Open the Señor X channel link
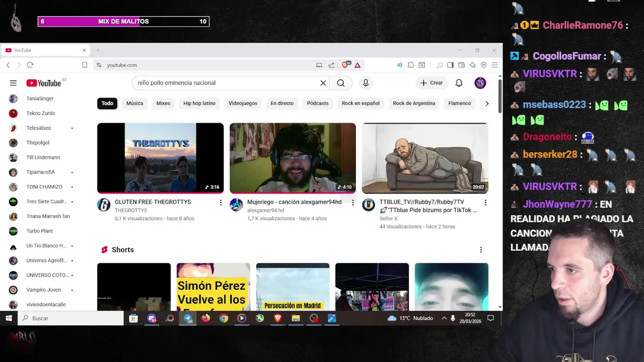Image resolution: width=644 pixels, height=362 pixels. [x=388, y=218]
